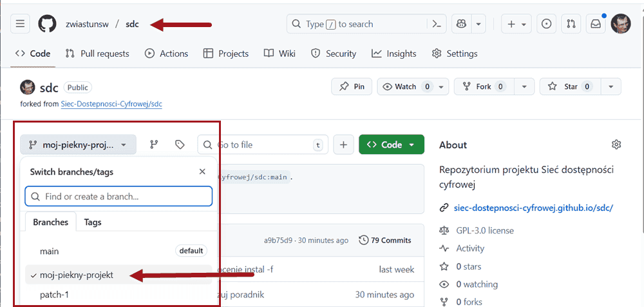
Task: Open repository About settings gear
Action: pos(616,144)
